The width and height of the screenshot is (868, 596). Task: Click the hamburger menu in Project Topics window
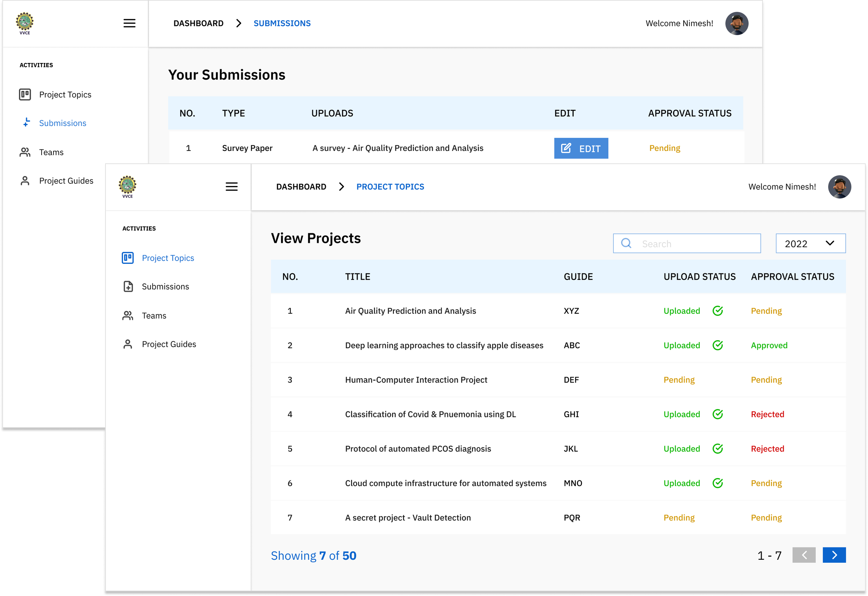[231, 186]
